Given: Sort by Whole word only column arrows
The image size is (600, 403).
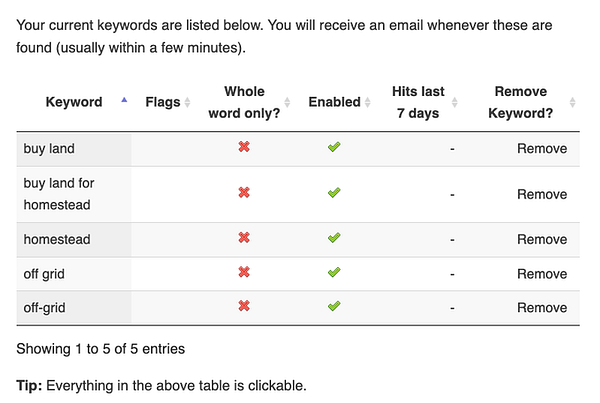Looking at the screenshot, I should click(287, 102).
